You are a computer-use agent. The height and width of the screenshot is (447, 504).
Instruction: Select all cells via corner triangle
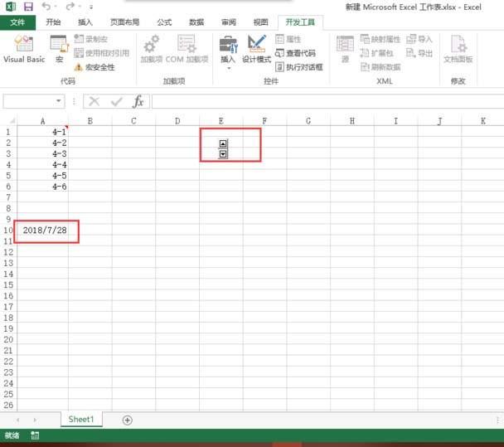click(x=12, y=121)
